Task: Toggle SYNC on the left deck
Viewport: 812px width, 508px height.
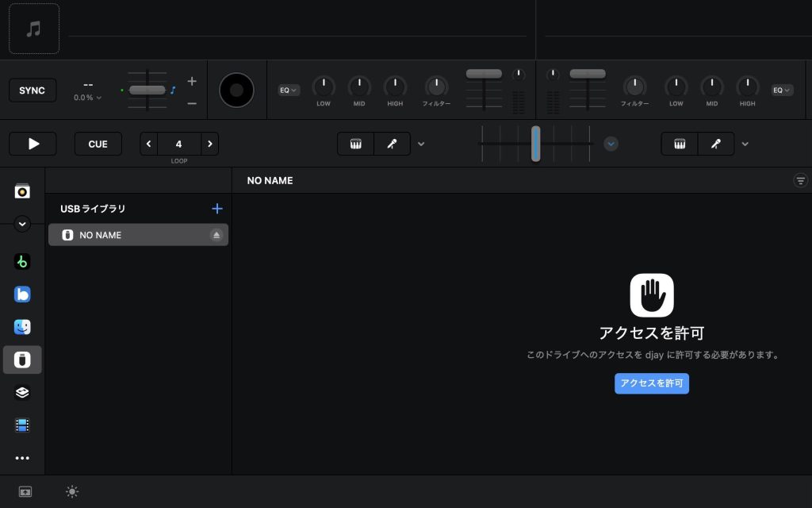Action: pyautogui.click(x=32, y=90)
